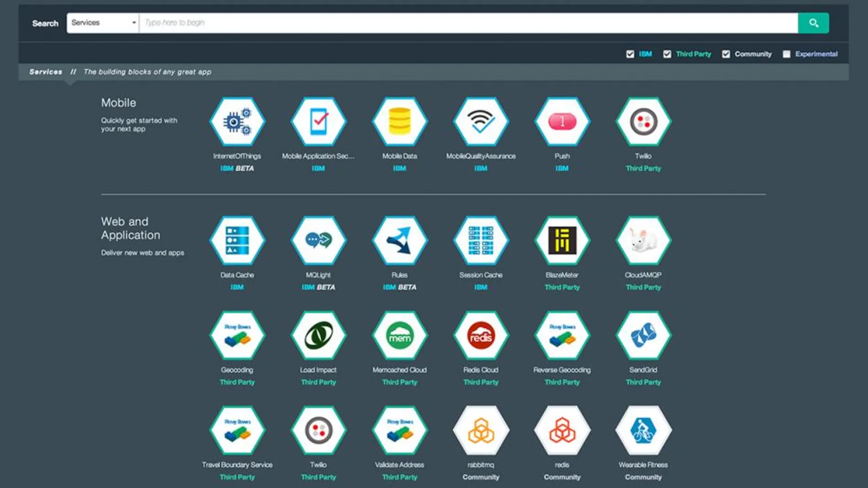Click 'Deliver new web and apps' description
The height and width of the screenshot is (488, 868).
pyautogui.click(x=143, y=252)
